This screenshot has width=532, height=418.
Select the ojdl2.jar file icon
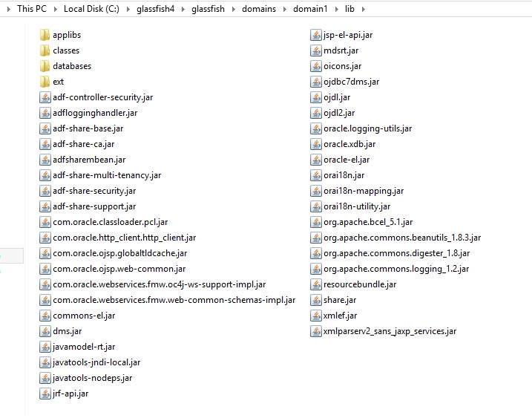point(316,113)
